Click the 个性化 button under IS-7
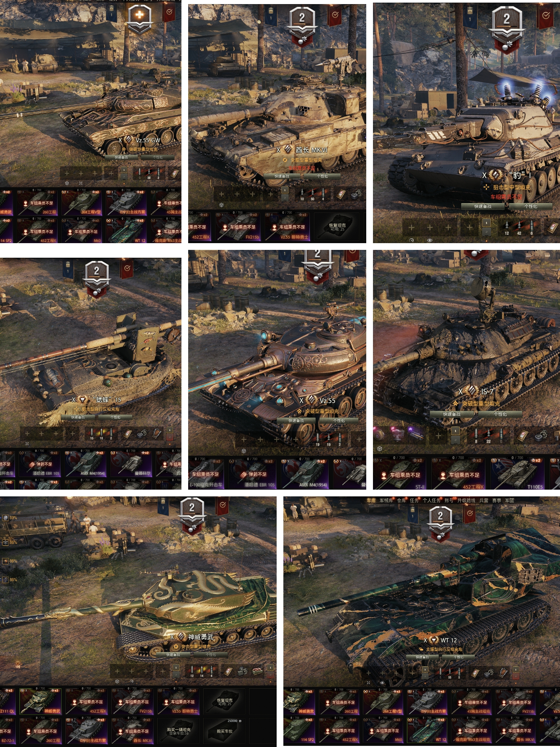The height and width of the screenshot is (747, 560). click(x=500, y=414)
